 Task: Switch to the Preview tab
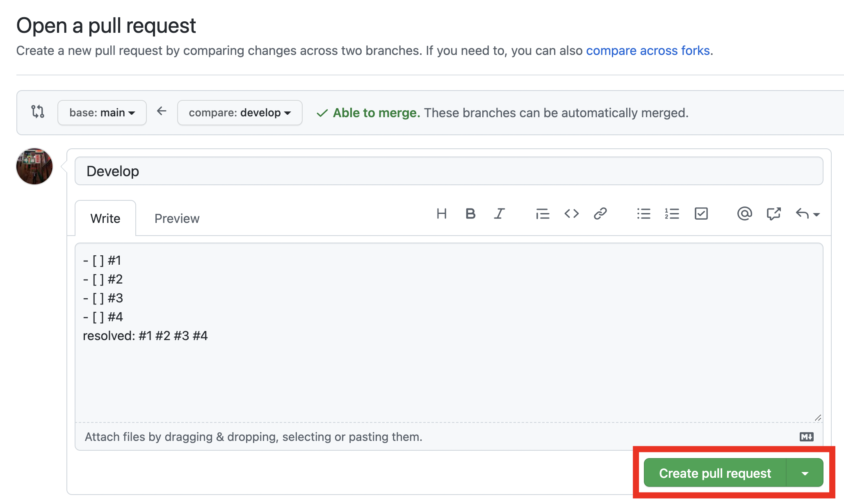pos(177,218)
